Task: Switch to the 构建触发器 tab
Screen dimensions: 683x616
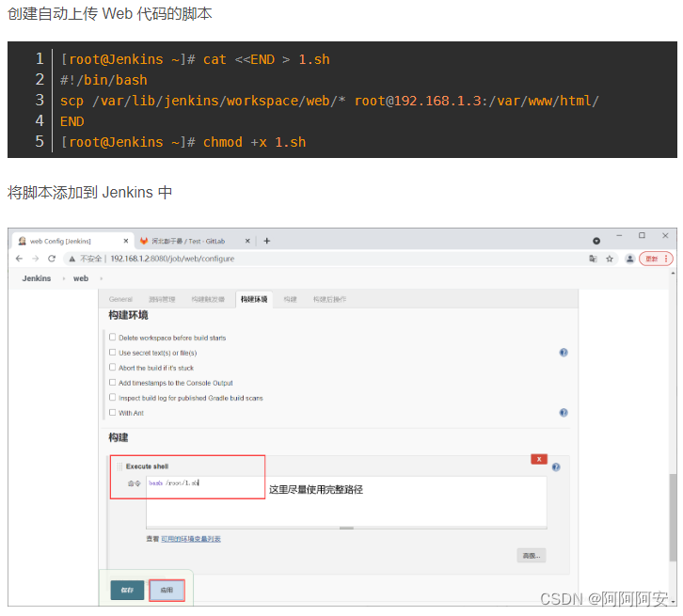Action: 208,299
